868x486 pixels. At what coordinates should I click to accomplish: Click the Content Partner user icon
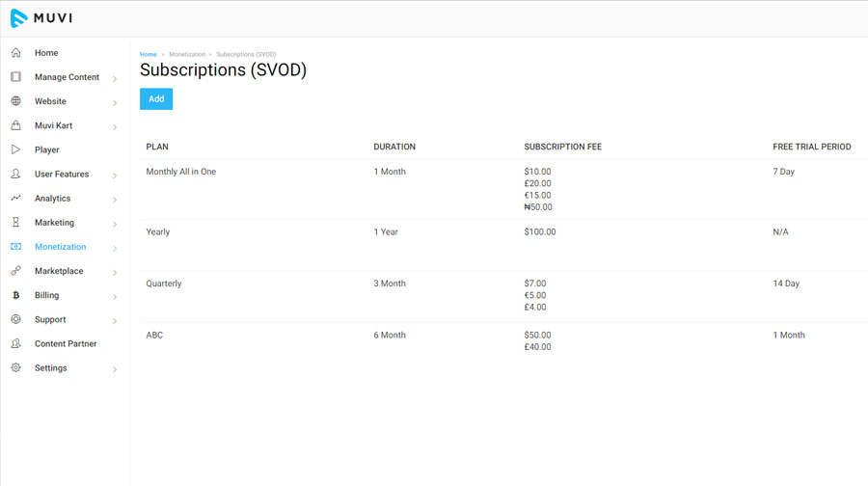point(16,343)
